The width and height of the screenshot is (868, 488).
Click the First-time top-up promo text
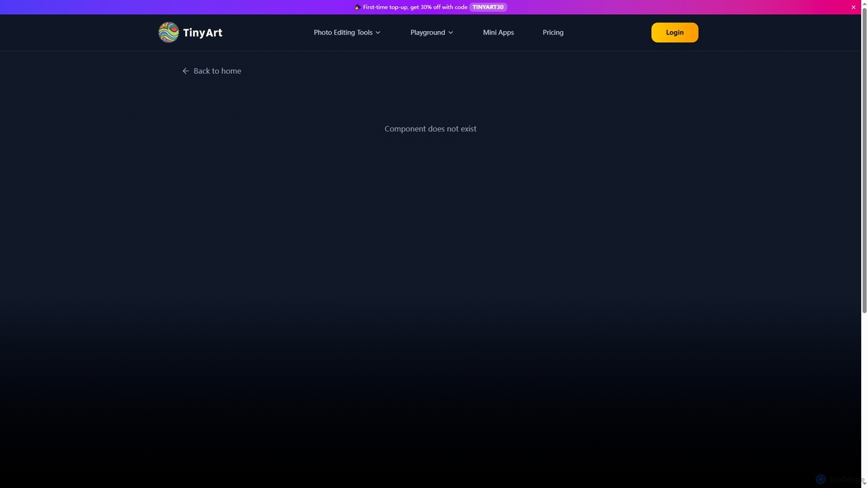pyautogui.click(x=415, y=7)
